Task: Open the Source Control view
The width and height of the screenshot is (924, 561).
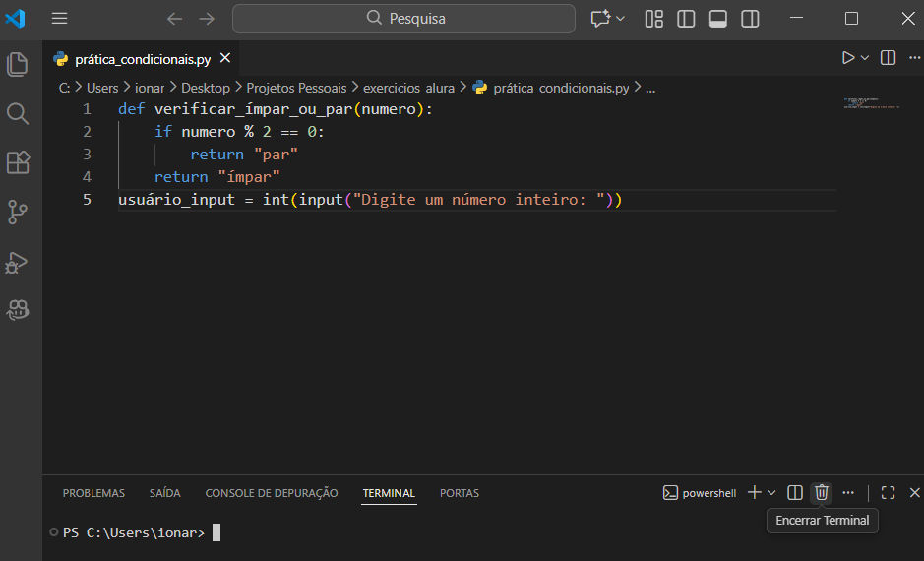Action: (18, 212)
